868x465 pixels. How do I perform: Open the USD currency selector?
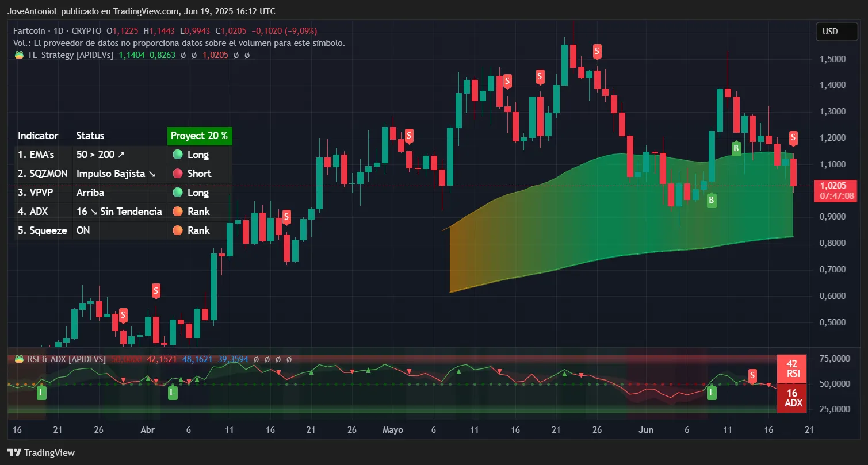coord(836,32)
